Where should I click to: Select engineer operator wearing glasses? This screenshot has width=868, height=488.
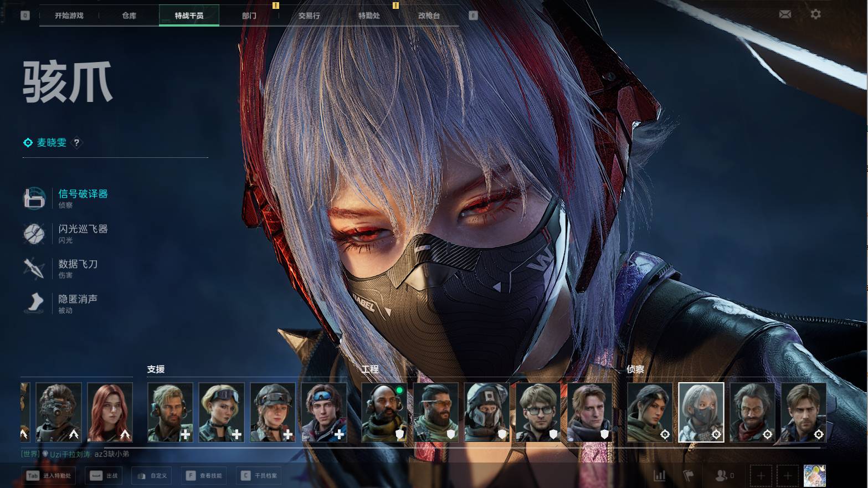point(538,413)
